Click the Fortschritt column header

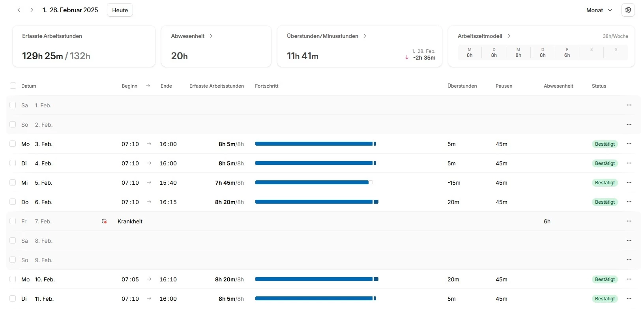pos(267,86)
